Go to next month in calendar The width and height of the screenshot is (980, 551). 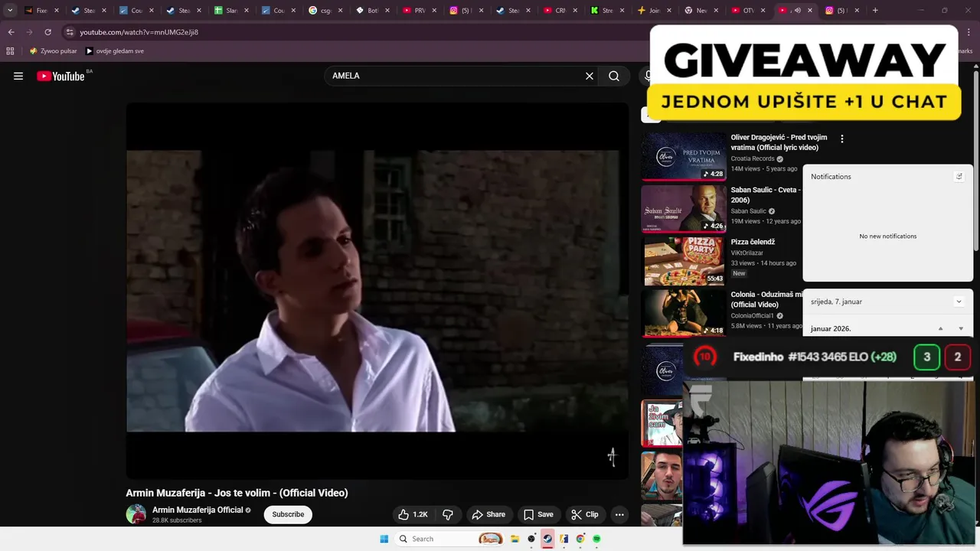click(x=961, y=328)
